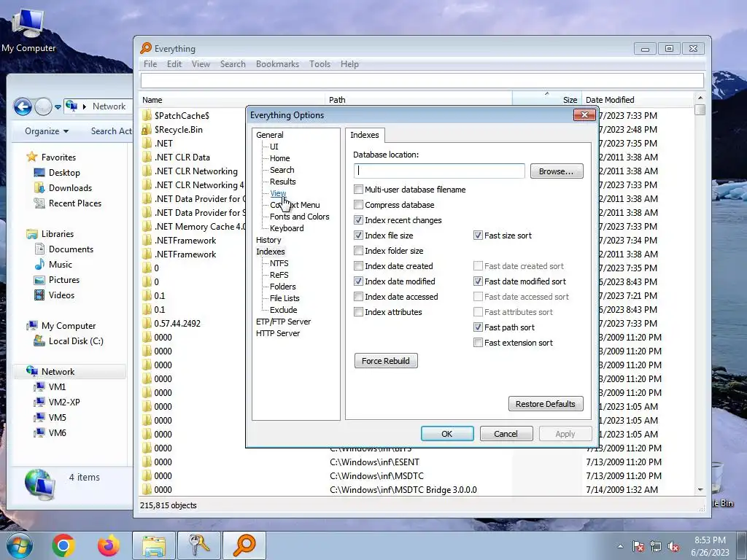Open the Windows Start menu orb
Image resolution: width=747 pixels, height=560 pixels.
(x=20, y=545)
